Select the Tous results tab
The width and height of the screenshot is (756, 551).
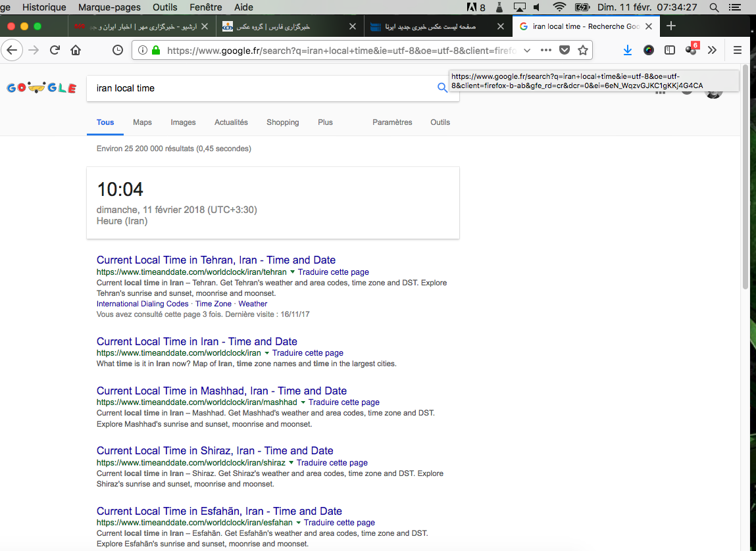pos(105,122)
